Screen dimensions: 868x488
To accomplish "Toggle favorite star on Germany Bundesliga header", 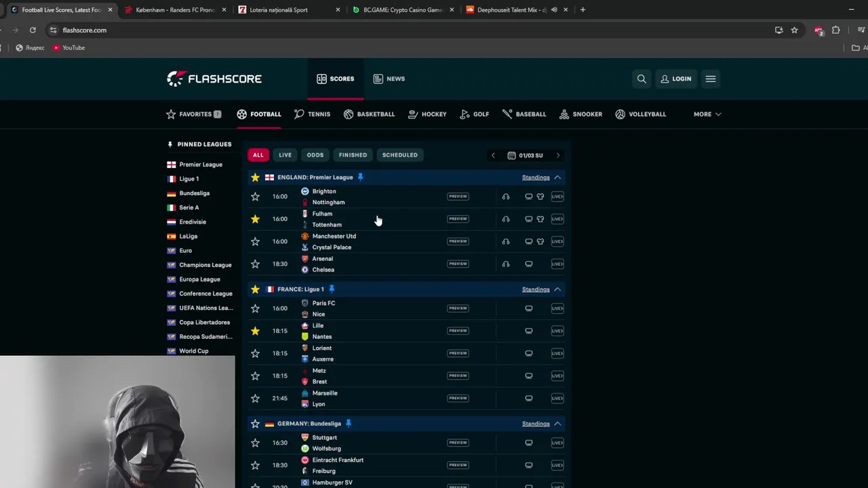I will 255,424.
